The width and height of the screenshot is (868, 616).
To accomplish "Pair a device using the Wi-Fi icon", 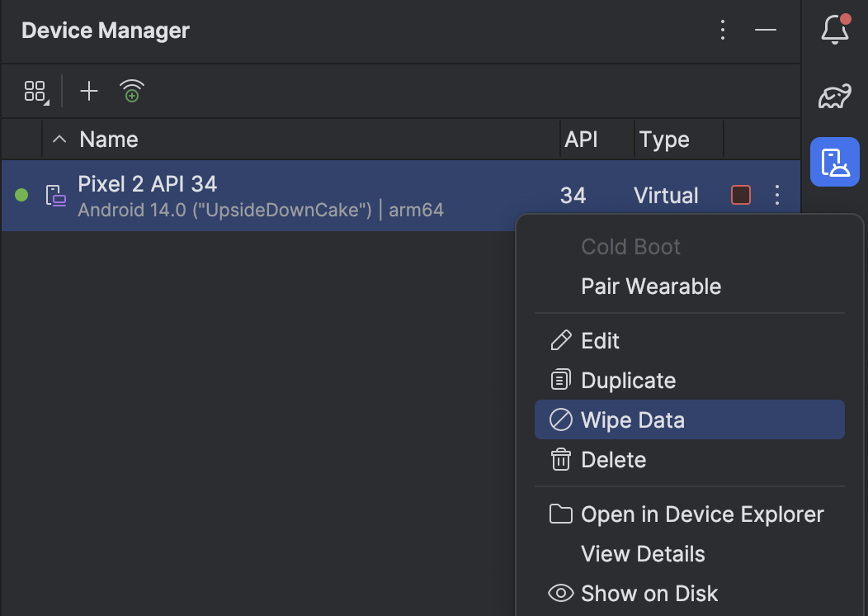I will click(132, 91).
